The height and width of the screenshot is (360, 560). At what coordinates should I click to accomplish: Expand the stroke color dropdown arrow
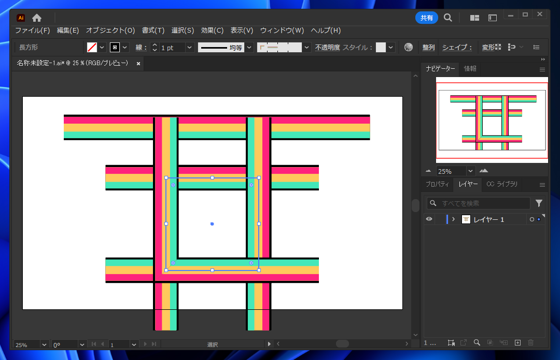125,47
